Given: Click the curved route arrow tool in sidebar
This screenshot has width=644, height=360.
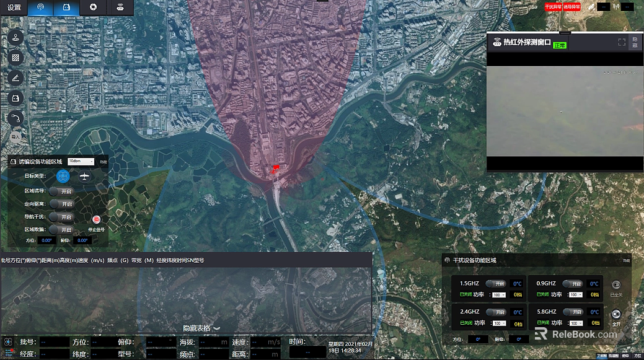Looking at the screenshot, I should click(x=15, y=116).
